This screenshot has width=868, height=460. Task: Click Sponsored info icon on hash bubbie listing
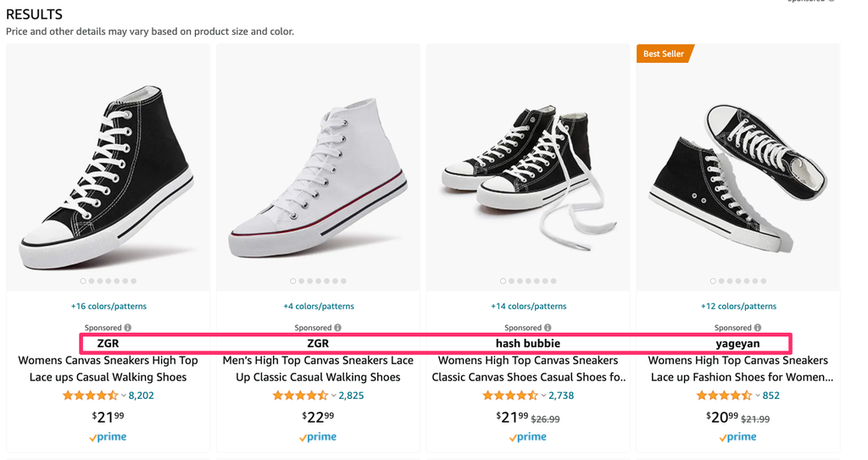548,328
